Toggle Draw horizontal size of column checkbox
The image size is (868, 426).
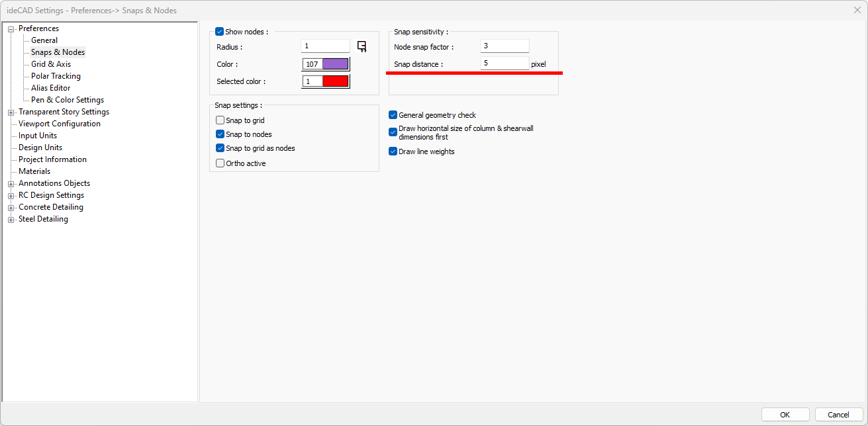(393, 132)
